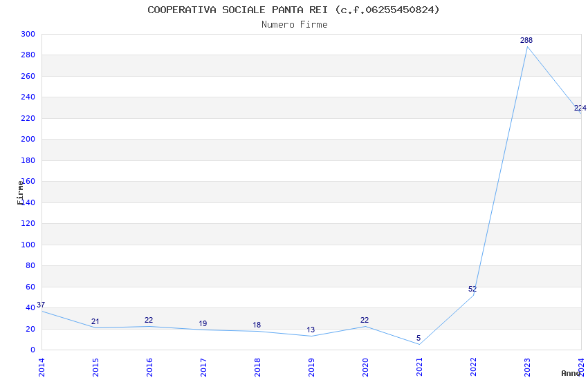
Task: Select the 21 data label above 2015
Action: point(95,321)
